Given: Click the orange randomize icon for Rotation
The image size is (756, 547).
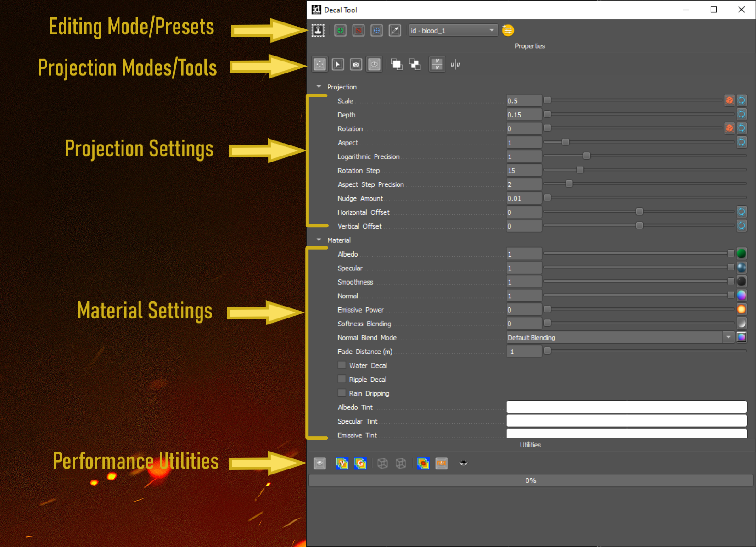Looking at the screenshot, I should tap(729, 128).
